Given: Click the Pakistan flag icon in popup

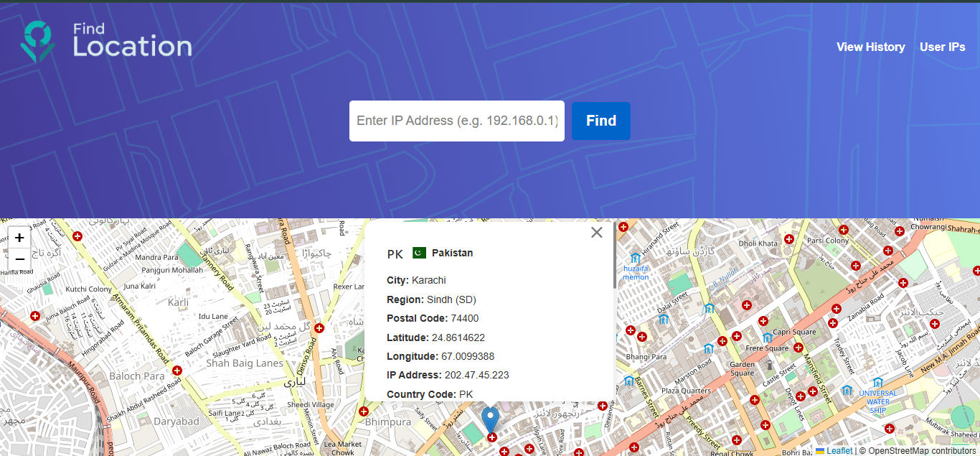Looking at the screenshot, I should 420,253.
